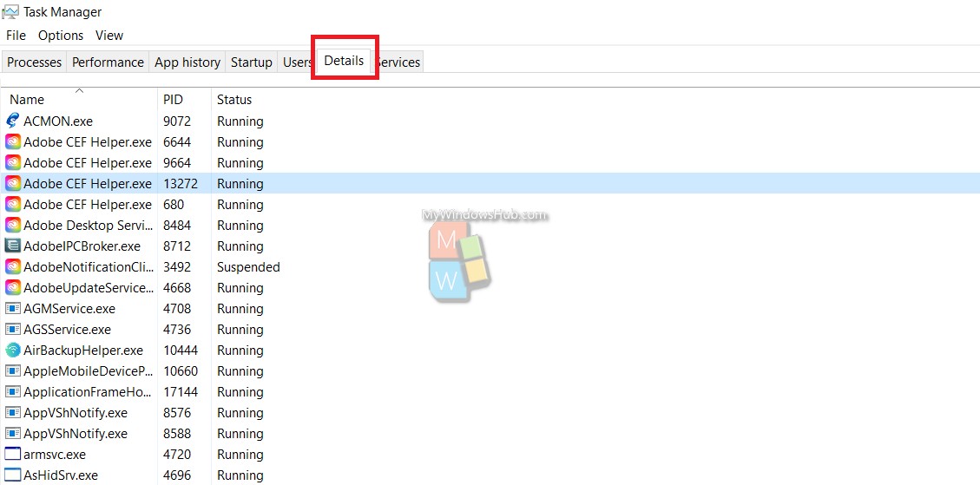980x485 pixels.
Task: Click the PID value 8712
Action: (177, 246)
